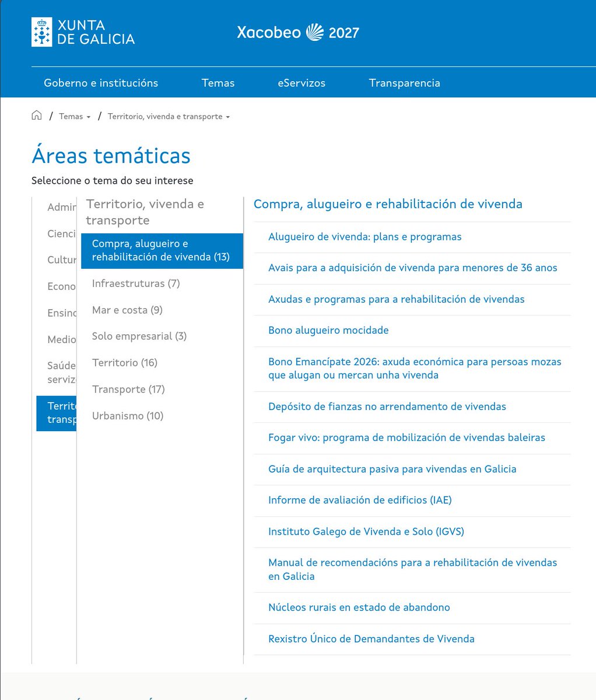
Task: Click the Áreas temáticas page title
Action: point(111,156)
